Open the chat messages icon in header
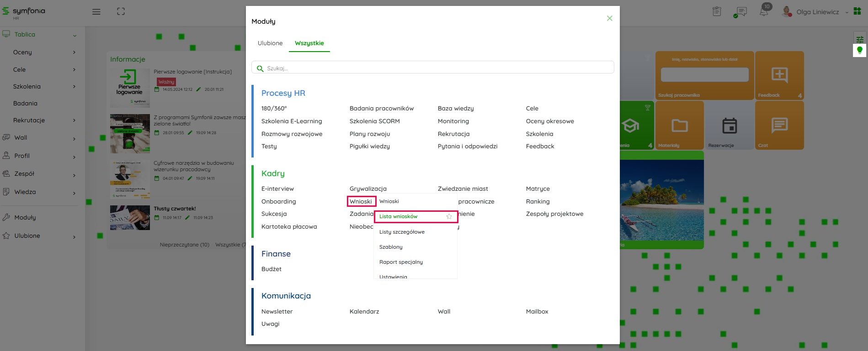 click(741, 12)
